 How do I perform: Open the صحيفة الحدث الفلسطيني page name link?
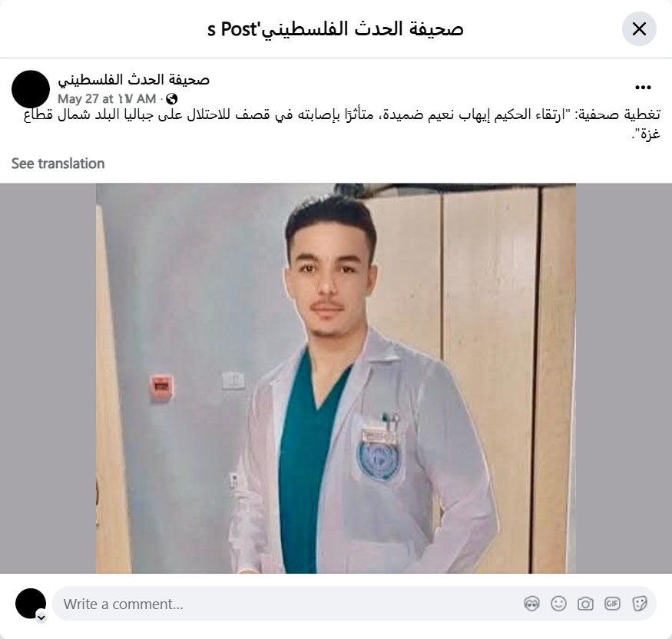point(134,80)
